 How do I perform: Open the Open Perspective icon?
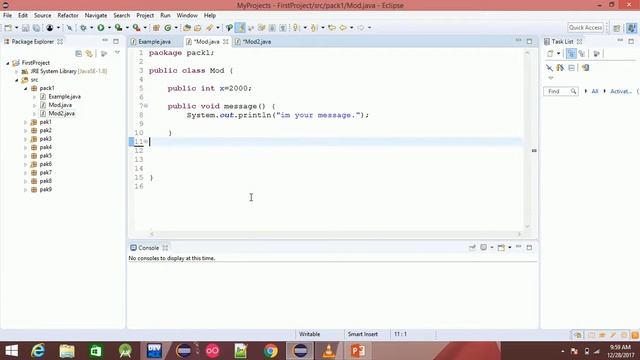617,28
